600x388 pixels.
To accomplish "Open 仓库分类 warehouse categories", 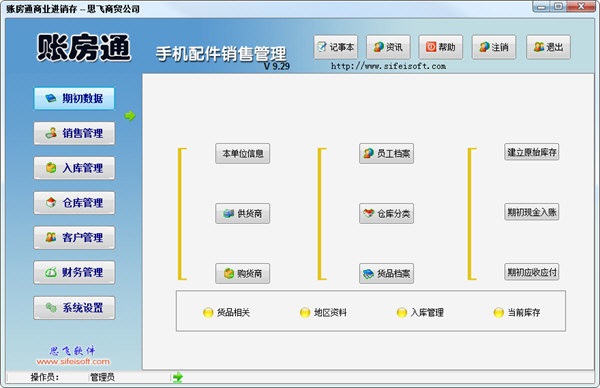I will point(386,214).
